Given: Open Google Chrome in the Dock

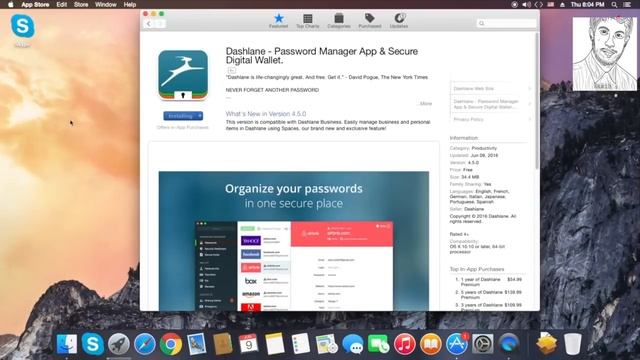Looking at the screenshot, I should (x=171, y=344).
